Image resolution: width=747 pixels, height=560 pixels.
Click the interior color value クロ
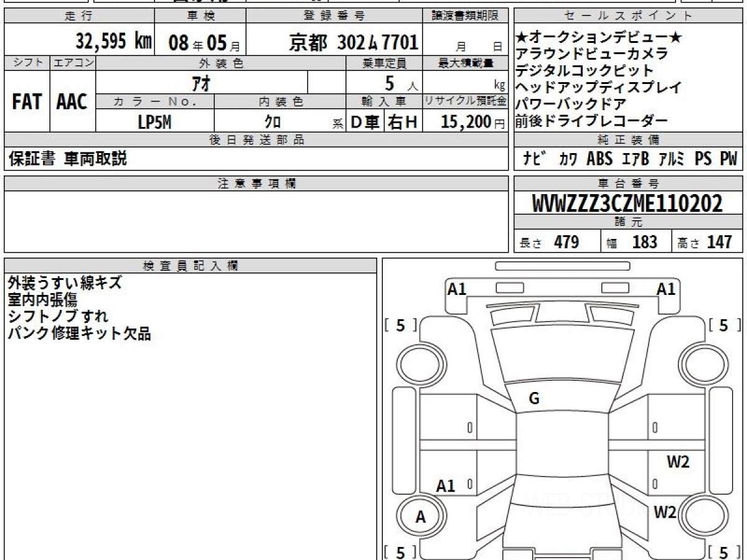[x=272, y=123]
